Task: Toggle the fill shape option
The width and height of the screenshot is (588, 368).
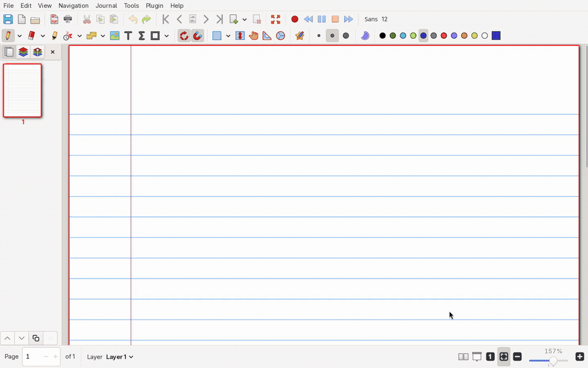Action: (x=365, y=36)
